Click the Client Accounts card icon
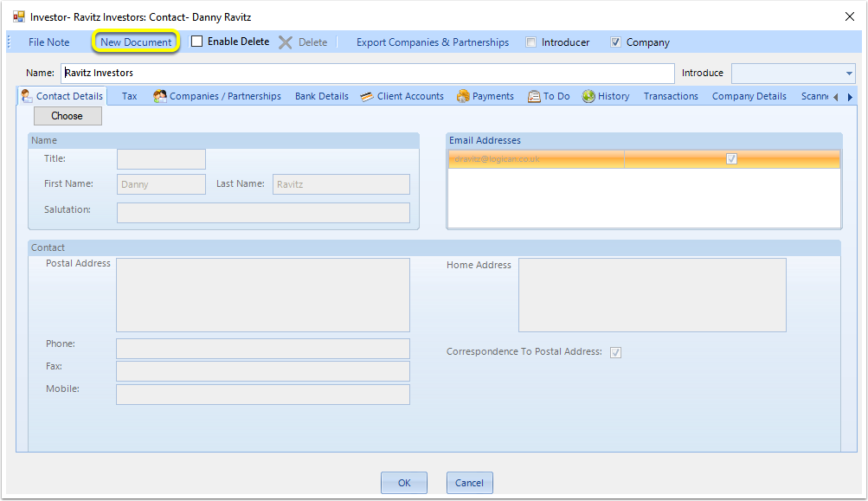868x501 pixels. coord(366,97)
